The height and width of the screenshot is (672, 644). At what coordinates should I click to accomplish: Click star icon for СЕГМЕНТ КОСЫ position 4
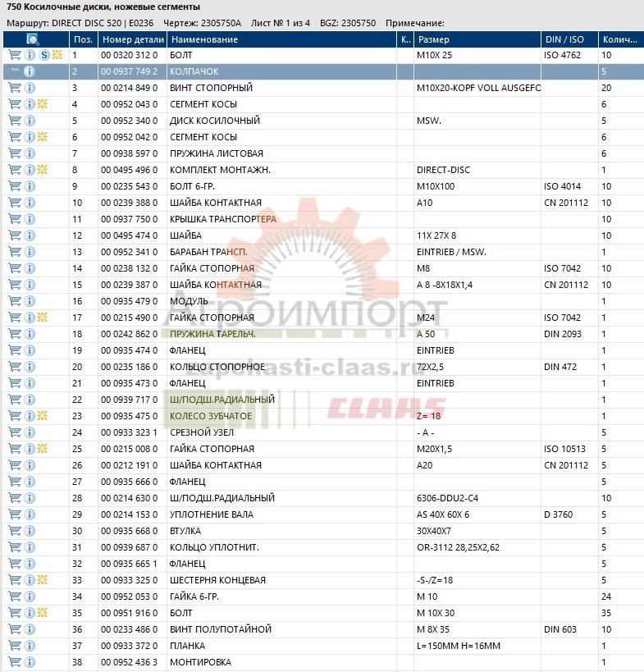(x=42, y=104)
